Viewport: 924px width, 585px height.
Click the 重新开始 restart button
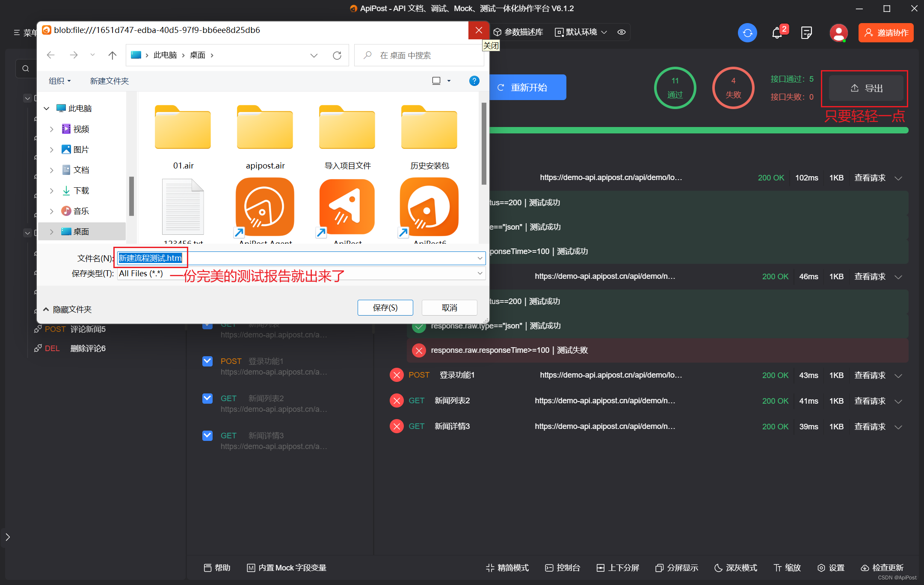pos(528,87)
